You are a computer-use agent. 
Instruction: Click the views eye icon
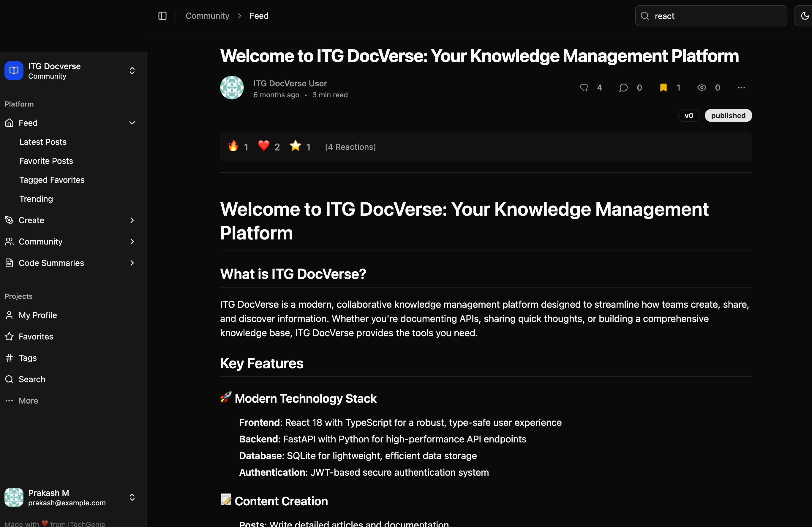[702, 88]
